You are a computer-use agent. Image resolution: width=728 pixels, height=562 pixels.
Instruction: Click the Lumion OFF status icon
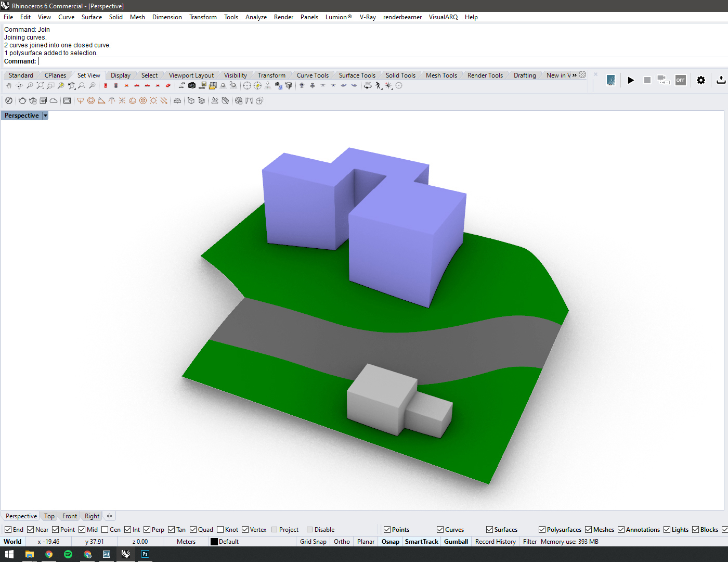click(x=680, y=80)
